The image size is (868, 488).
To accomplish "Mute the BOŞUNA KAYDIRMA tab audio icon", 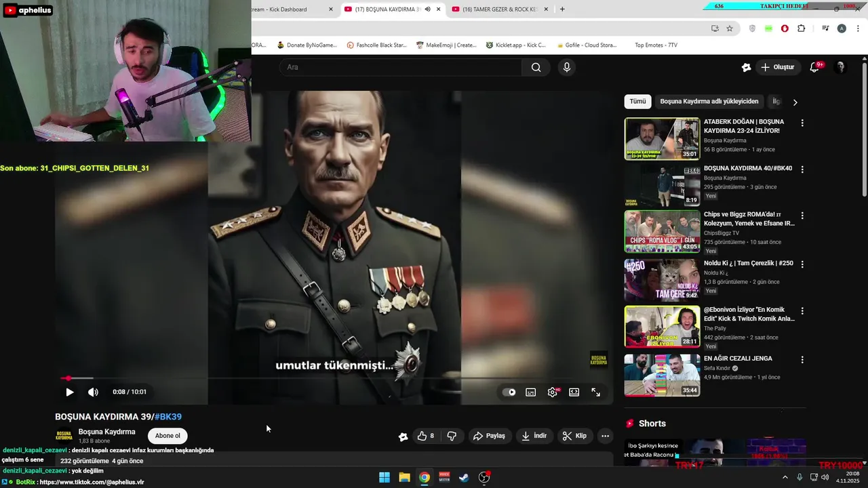I will 427,9.
